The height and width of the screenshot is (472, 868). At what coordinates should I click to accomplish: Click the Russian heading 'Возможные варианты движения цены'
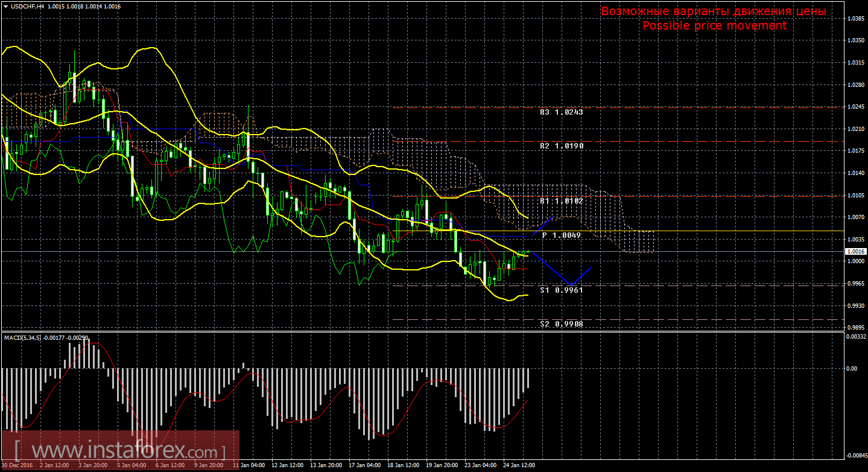(x=714, y=11)
